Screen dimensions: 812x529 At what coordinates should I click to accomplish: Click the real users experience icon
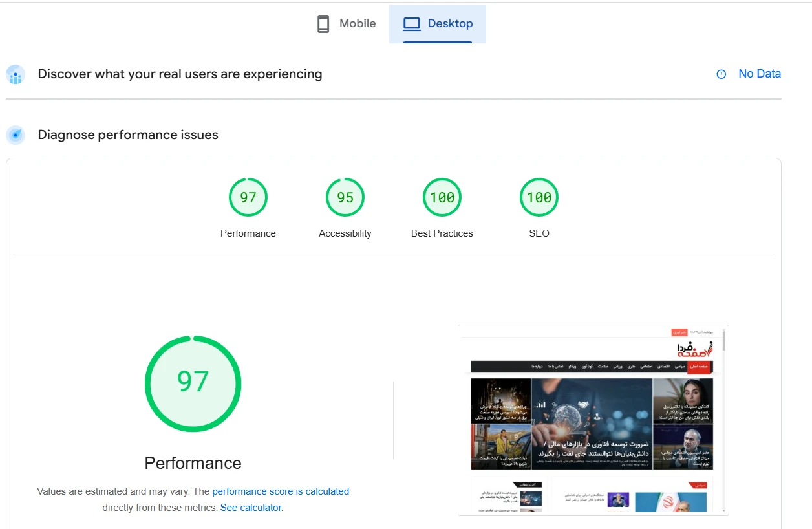16,74
